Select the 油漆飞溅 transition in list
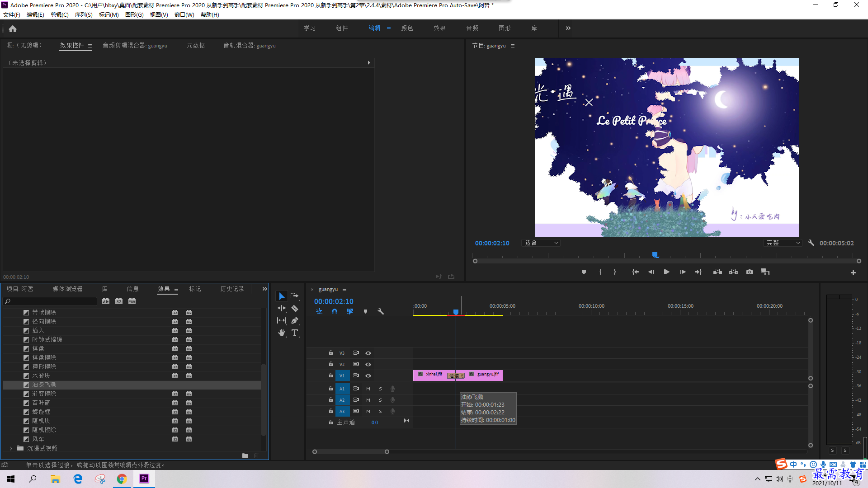 point(132,385)
